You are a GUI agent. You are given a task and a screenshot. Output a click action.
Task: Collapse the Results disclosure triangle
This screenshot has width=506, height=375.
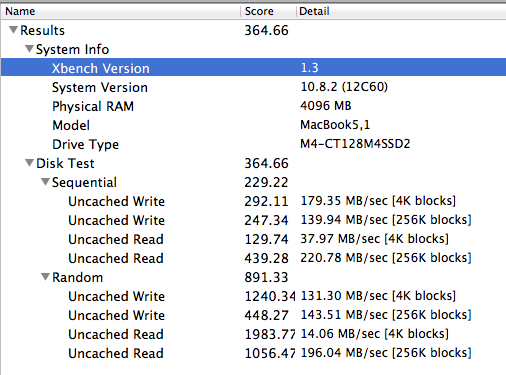point(13,30)
